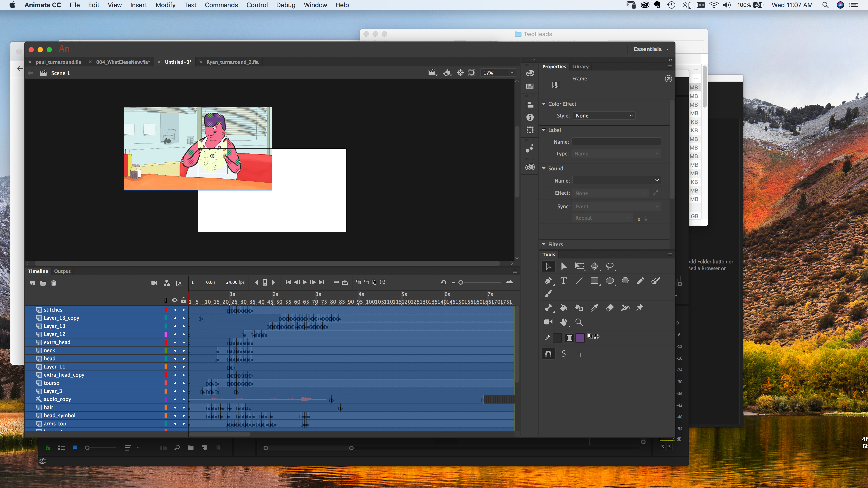This screenshot has height=488, width=868.
Task: Click the purple fill color swatch
Action: pos(580,338)
